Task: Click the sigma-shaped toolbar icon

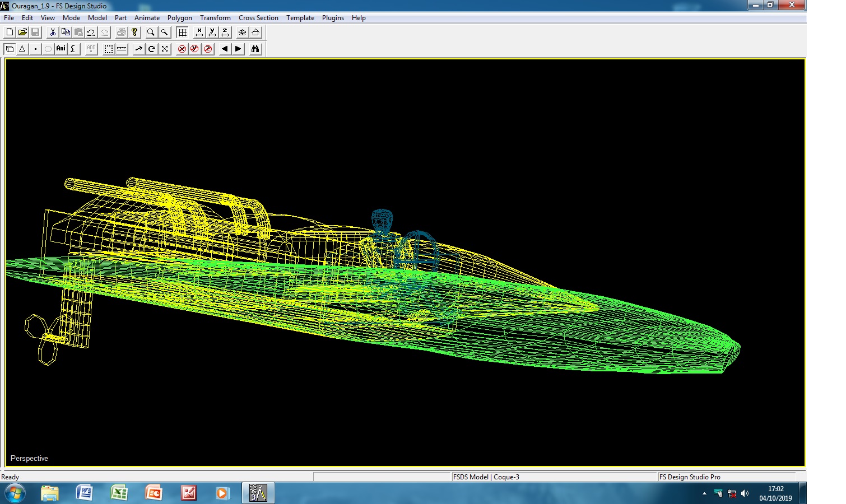Action: tap(73, 49)
